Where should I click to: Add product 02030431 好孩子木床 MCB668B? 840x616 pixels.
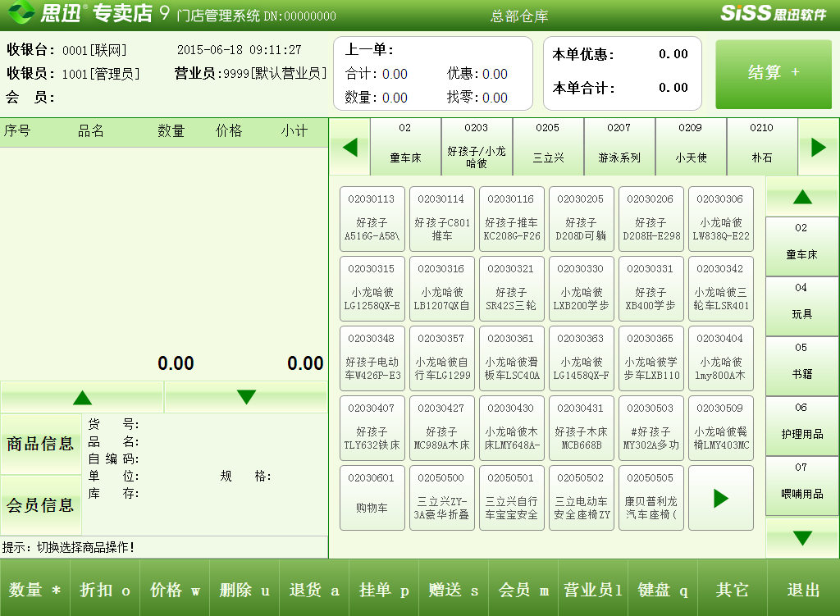(582, 427)
